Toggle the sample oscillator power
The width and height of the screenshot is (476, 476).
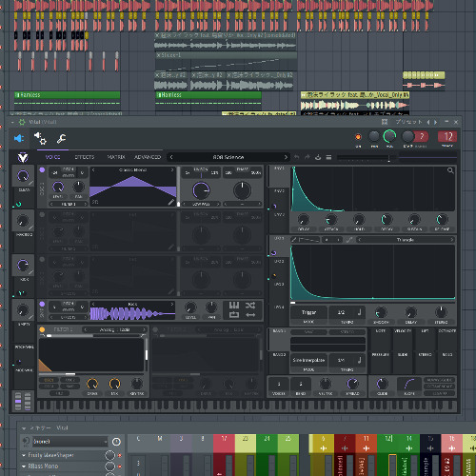[42, 304]
